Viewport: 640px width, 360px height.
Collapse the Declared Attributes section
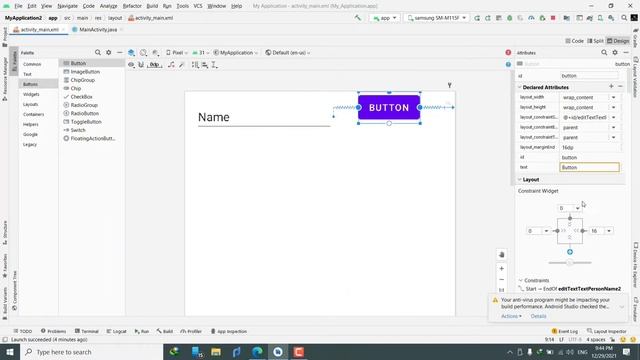coord(520,87)
